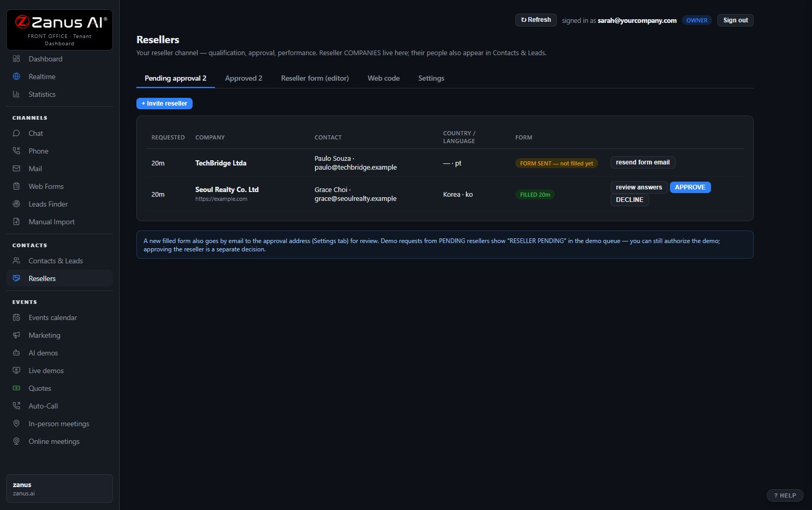This screenshot has width=812, height=510.
Task: Click the Marketing megaphone icon
Action: click(16, 335)
